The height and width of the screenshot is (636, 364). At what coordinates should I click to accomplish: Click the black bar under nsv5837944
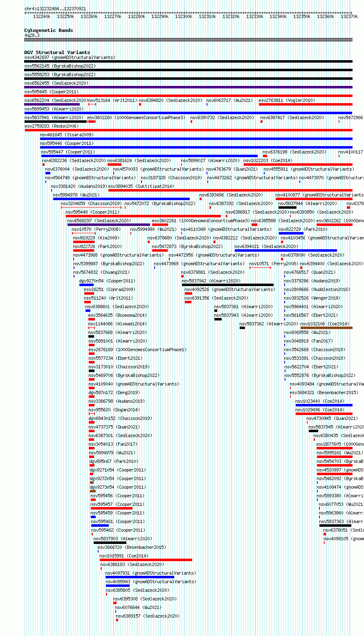click(288, 207)
